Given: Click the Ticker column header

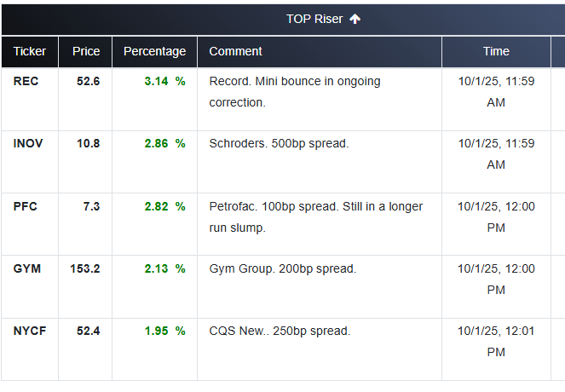Looking at the screenshot, I should click(30, 51).
